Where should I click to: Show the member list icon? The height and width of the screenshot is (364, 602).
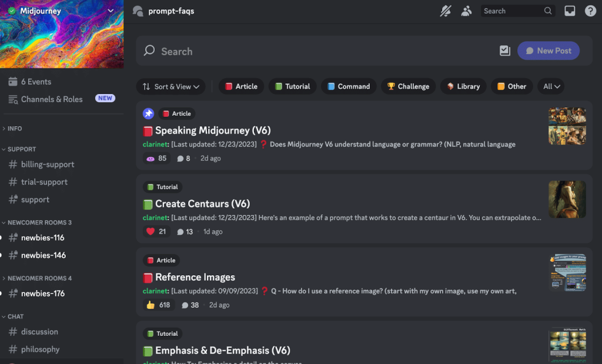[466, 11]
